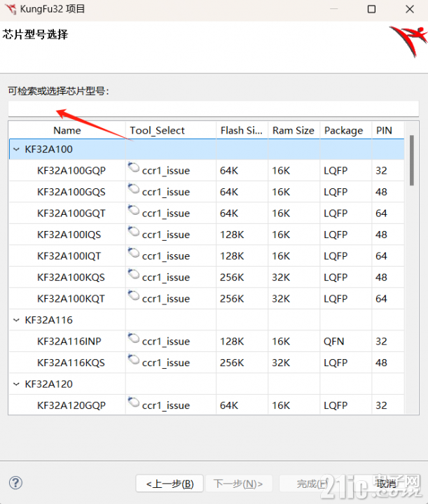Image resolution: width=428 pixels, height=504 pixels.
Task: Select the KF32A116 tree row
Action: tap(207, 320)
